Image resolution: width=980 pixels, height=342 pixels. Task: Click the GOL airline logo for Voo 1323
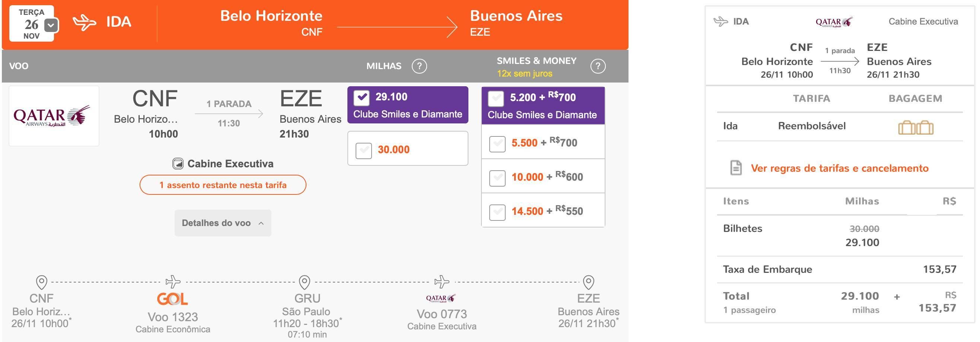(173, 299)
